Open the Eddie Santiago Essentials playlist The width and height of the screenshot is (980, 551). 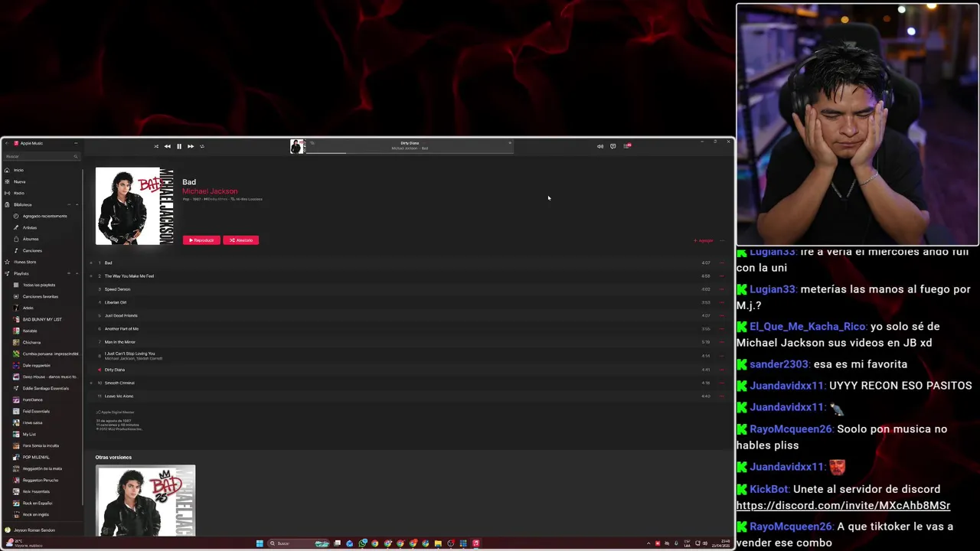tap(44, 388)
